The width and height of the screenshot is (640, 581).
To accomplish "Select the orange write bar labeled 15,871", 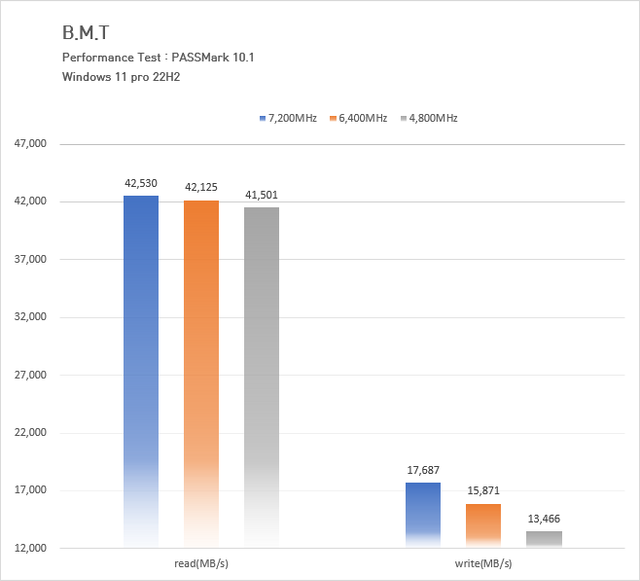I will tap(483, 526).
